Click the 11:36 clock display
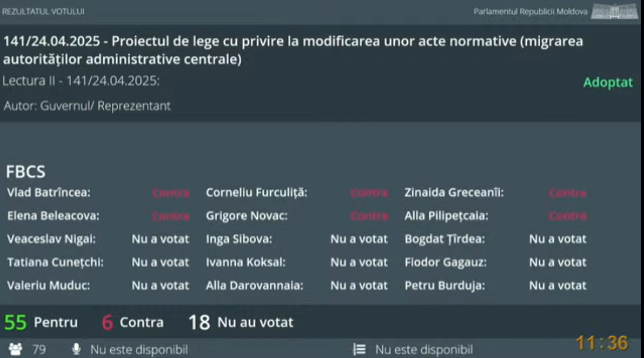This screenshot has height=358, width=644. 602,343
